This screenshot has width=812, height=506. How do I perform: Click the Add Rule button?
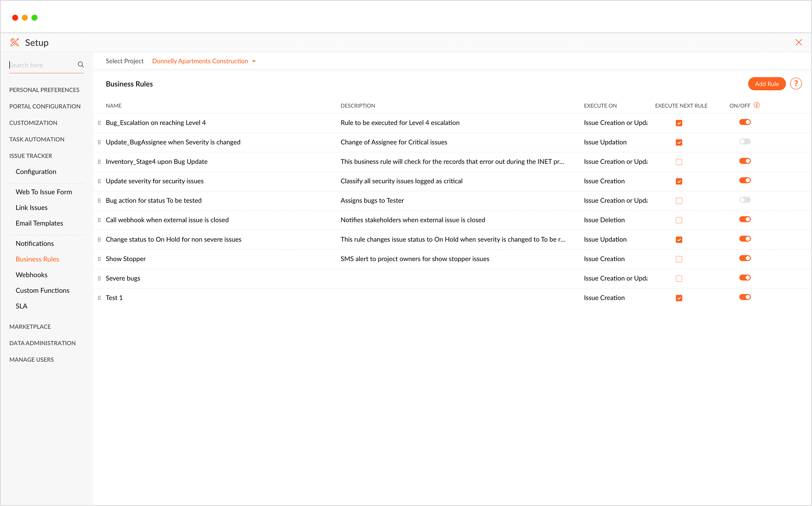pyautogui.click(x=767, y=84)
